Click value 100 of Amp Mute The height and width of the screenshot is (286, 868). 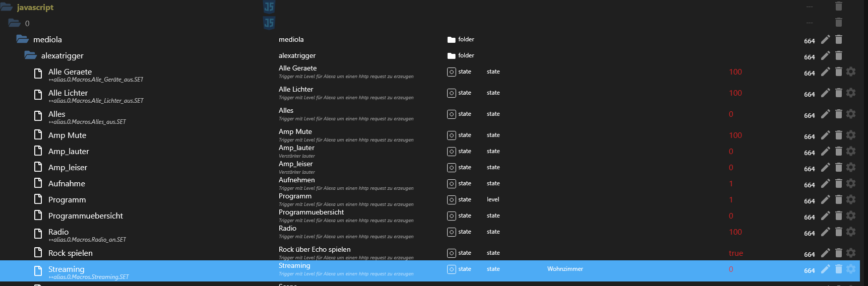pyautogui.click(x=735, y=135)
